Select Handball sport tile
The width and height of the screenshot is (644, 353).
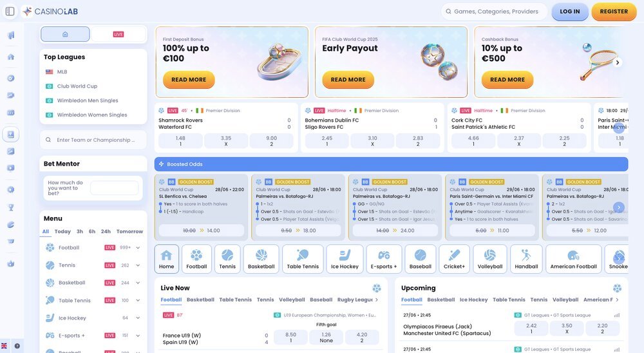pyautogui.click(x=526, y=259)
